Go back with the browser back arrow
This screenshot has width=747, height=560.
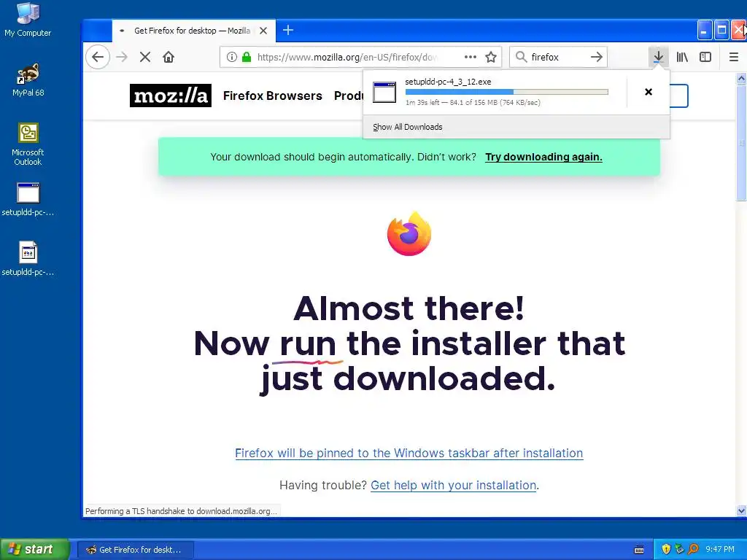coord(98,57)
